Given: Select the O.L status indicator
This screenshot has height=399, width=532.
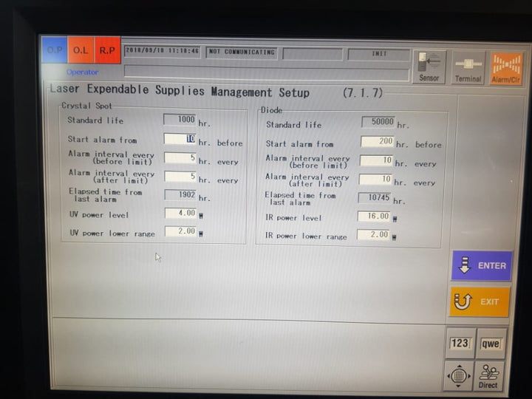Looking at the screenshot, I should click(80, 50).
